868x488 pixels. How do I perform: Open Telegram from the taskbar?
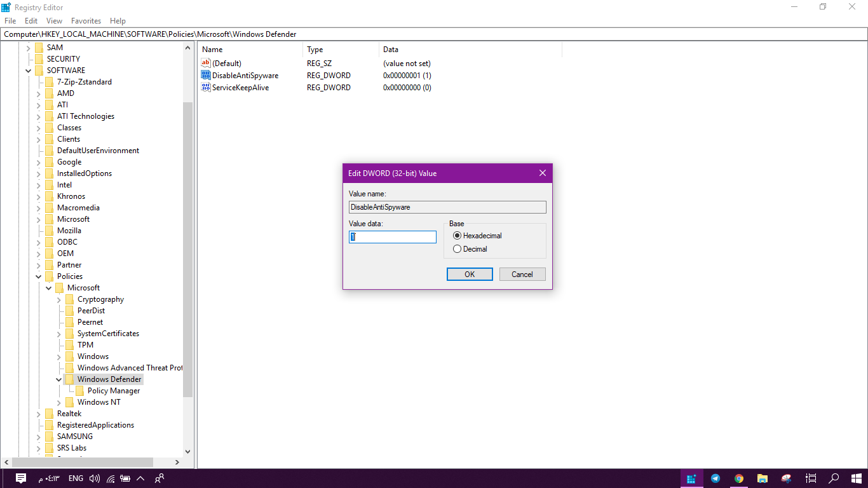point(715,478)
